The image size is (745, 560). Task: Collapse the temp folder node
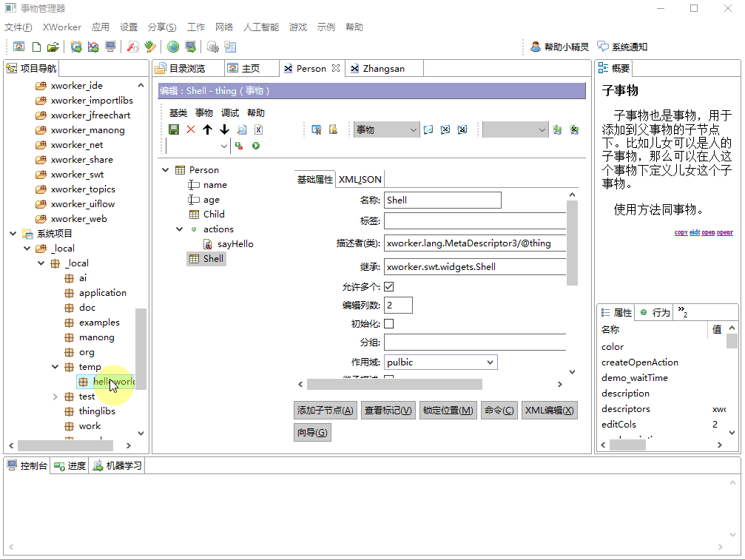pyautogui.click(x=55, y=367)
